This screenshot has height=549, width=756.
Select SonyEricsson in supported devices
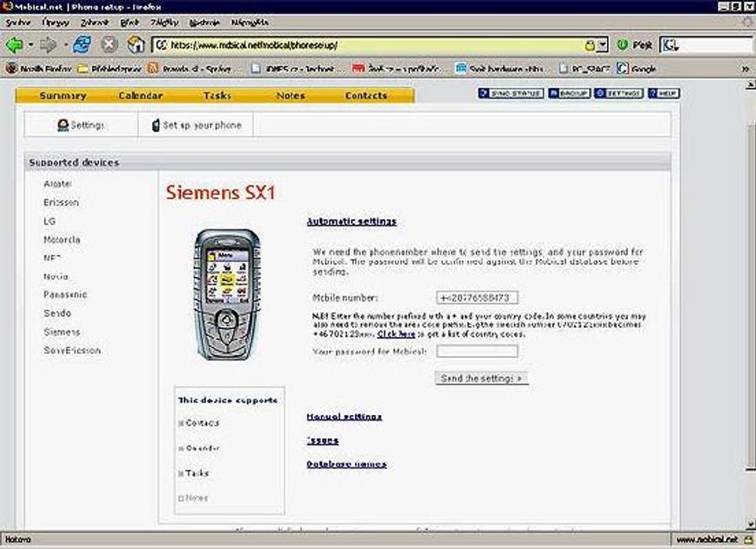[x=73, y=350]
